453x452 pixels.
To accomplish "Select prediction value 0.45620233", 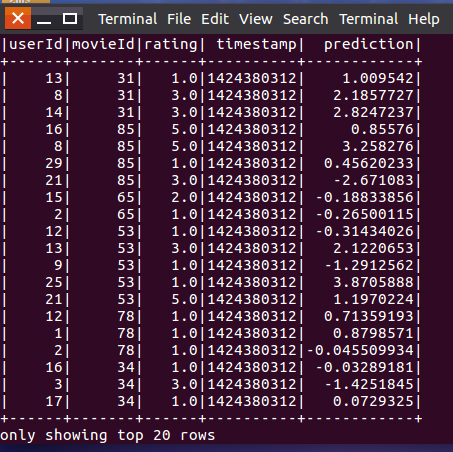I will 369,164.
